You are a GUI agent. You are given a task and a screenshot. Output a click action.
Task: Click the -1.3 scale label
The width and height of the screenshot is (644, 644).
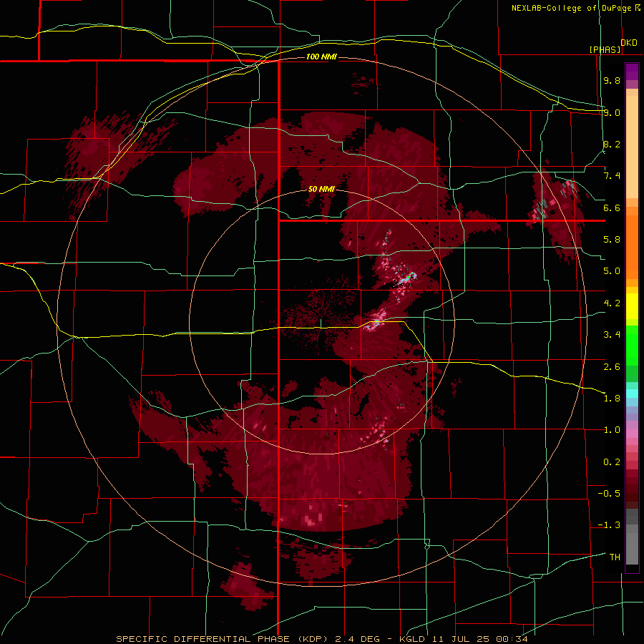[609, 525]
